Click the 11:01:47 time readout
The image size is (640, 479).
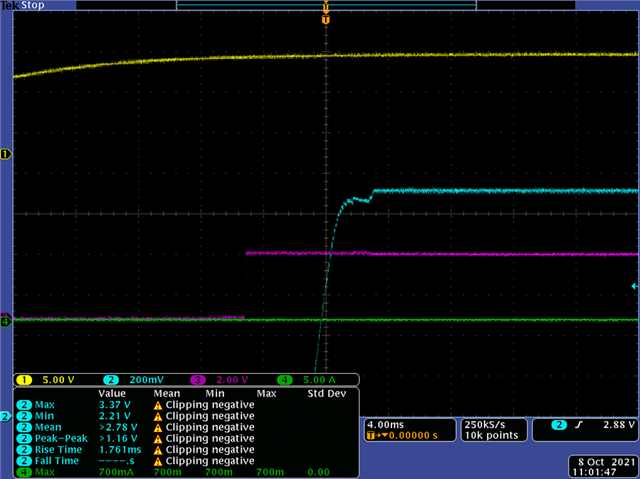594,472
